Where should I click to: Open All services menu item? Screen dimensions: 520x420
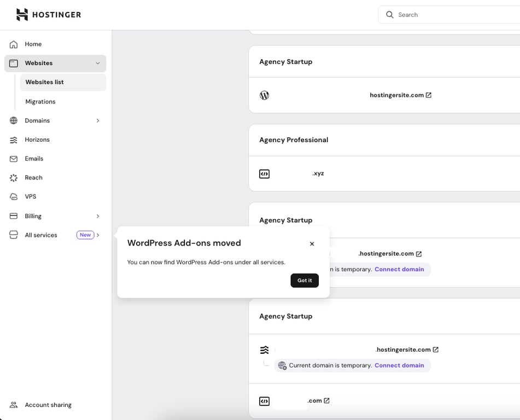click(x=55, y=235)
